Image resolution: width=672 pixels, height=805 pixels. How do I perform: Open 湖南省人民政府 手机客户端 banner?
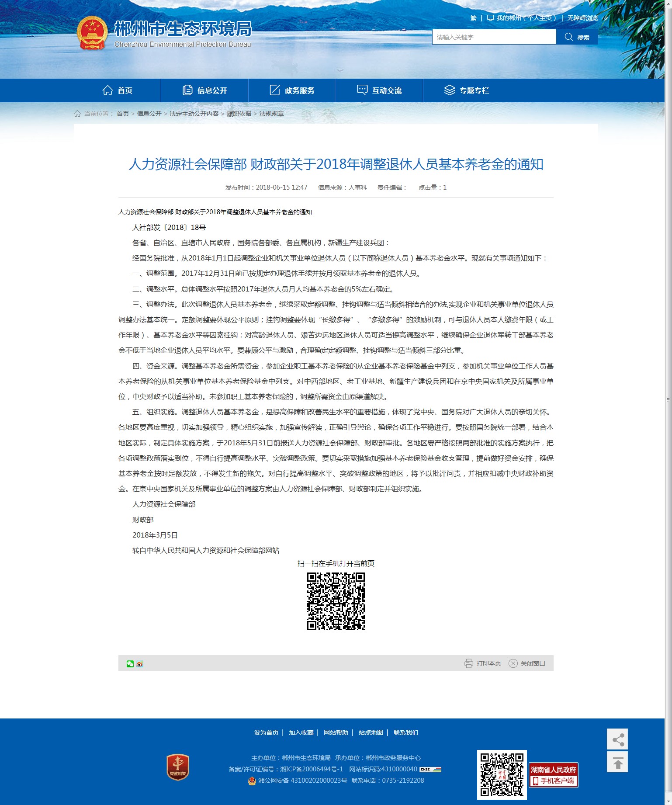(554, 775)
